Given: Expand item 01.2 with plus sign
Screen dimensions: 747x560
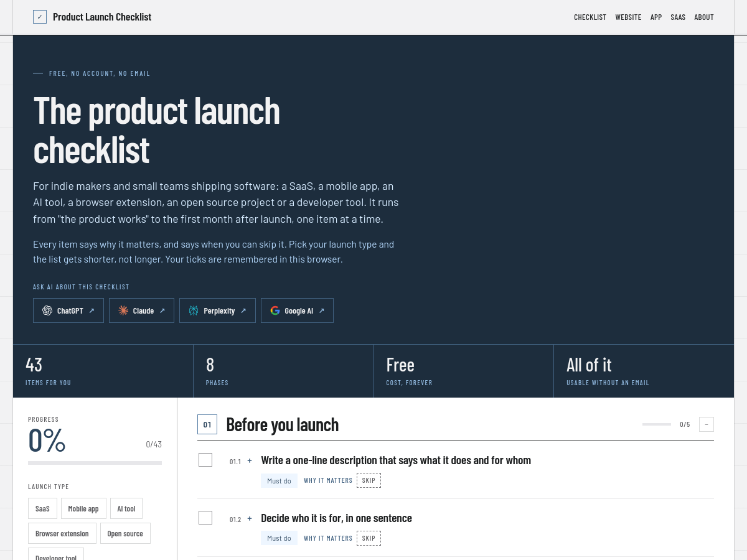Looking at the screenshot, I should click(250, 518).
